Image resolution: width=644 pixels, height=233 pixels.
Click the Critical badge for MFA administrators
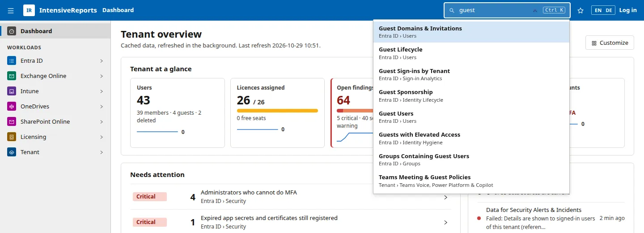(x=150, y=197)
